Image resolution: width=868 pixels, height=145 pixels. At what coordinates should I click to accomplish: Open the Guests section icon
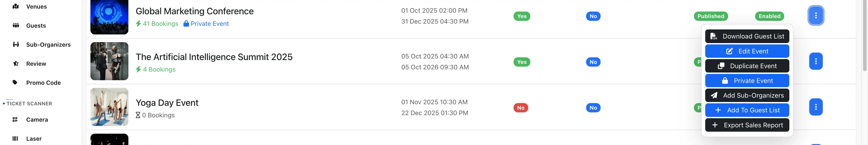(x=15, y=25)
